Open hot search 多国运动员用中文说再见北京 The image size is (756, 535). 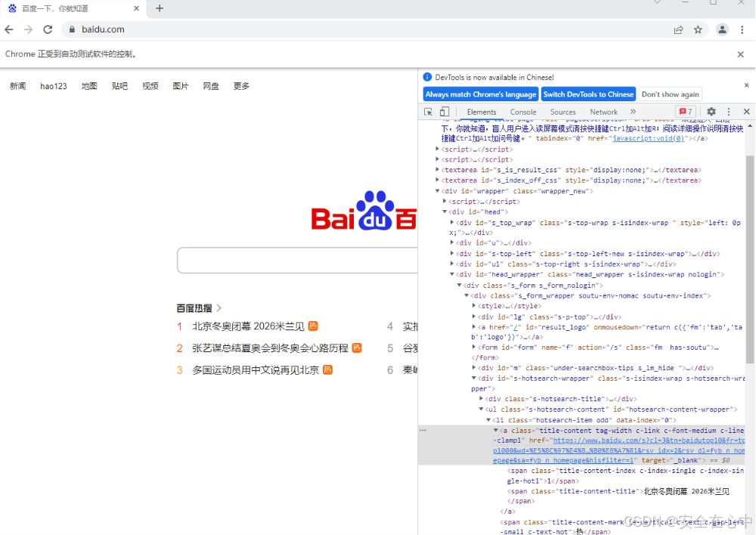coord(256,370)
